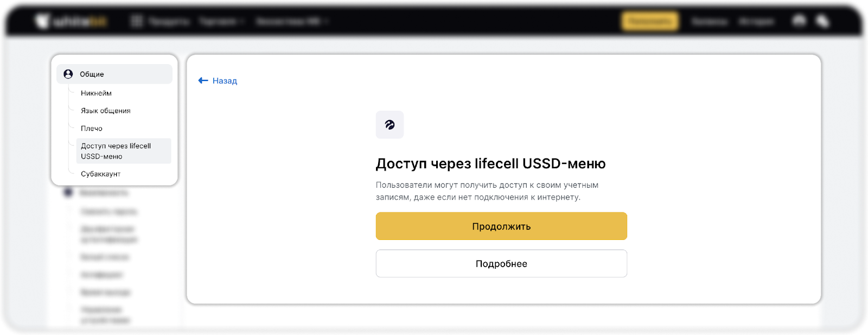868x335 pixels.
Task: Click the person icon beside Общие
Action: tap(68, 74)
